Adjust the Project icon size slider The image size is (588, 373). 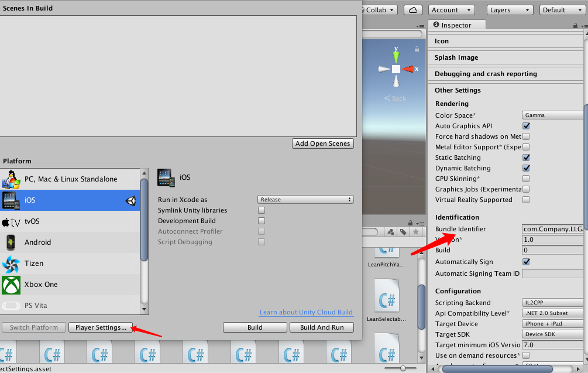coord(403,368)
